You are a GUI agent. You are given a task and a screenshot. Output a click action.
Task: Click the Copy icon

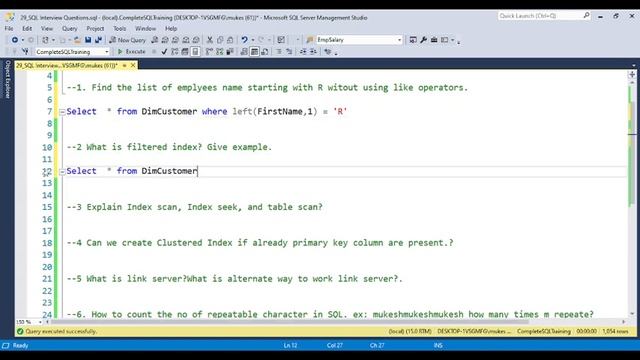point(220,40)
